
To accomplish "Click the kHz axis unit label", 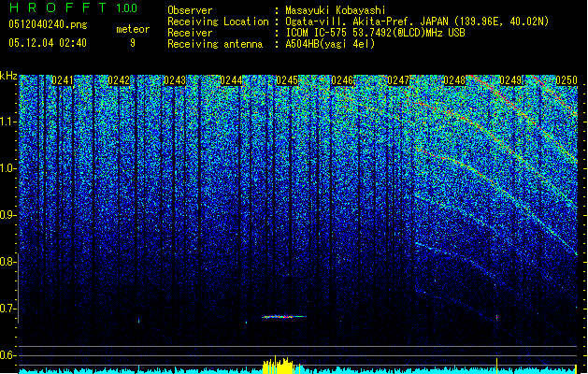I will [x=8, y=76].
